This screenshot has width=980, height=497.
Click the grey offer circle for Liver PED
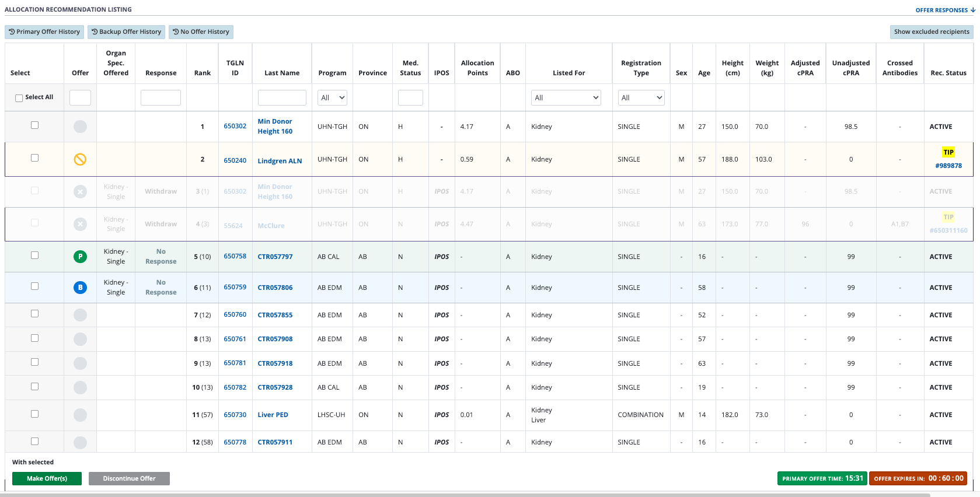coord(80,415)
